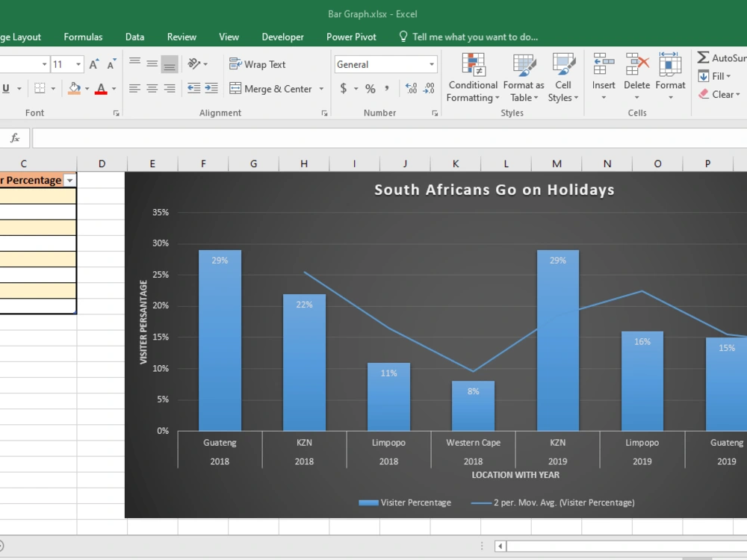Open the Visiter Percentage column filter dropdown
The height and width of the screenshot is (560, 747).
[69, 180]
